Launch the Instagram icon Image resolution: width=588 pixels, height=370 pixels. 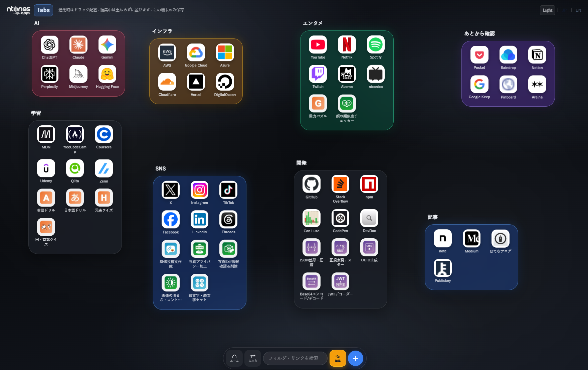click(199, 190)
